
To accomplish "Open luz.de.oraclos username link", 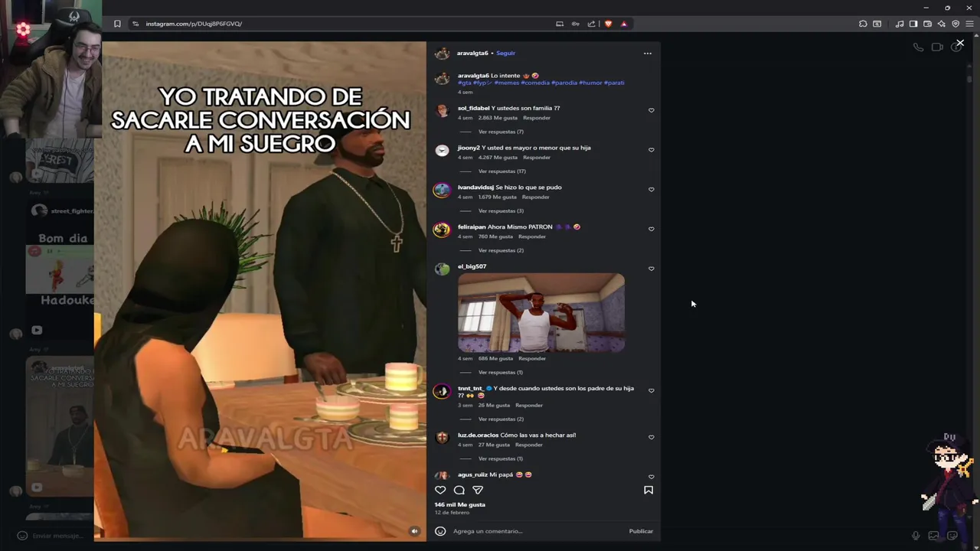I will pos(478,435).
